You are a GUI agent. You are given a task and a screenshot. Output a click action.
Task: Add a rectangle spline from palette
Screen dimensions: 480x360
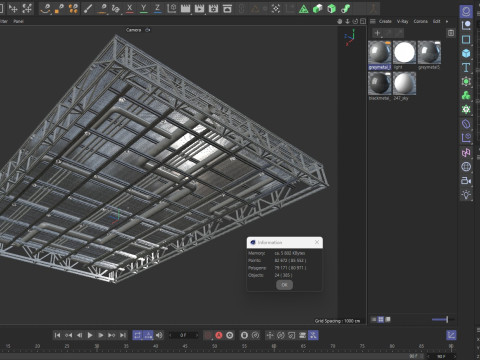click(x=466, y=39)
